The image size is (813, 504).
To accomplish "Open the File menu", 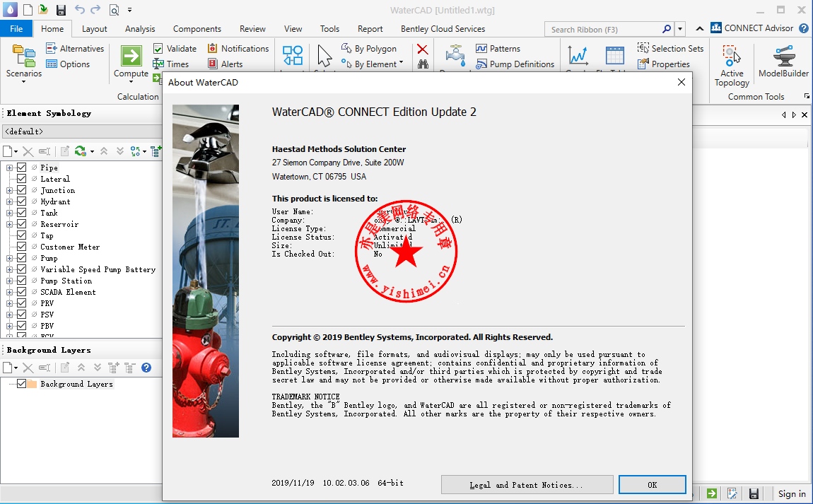I will coord(16,28).
